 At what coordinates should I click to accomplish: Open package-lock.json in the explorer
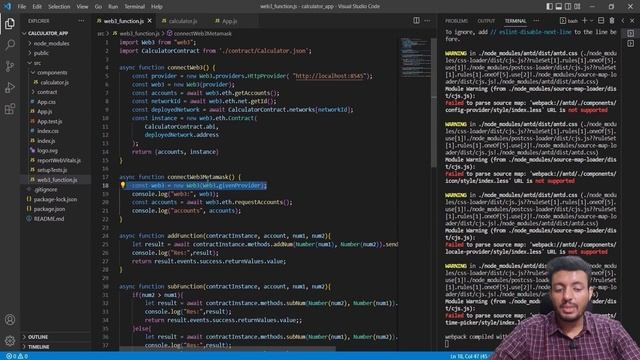pos(55,199)
